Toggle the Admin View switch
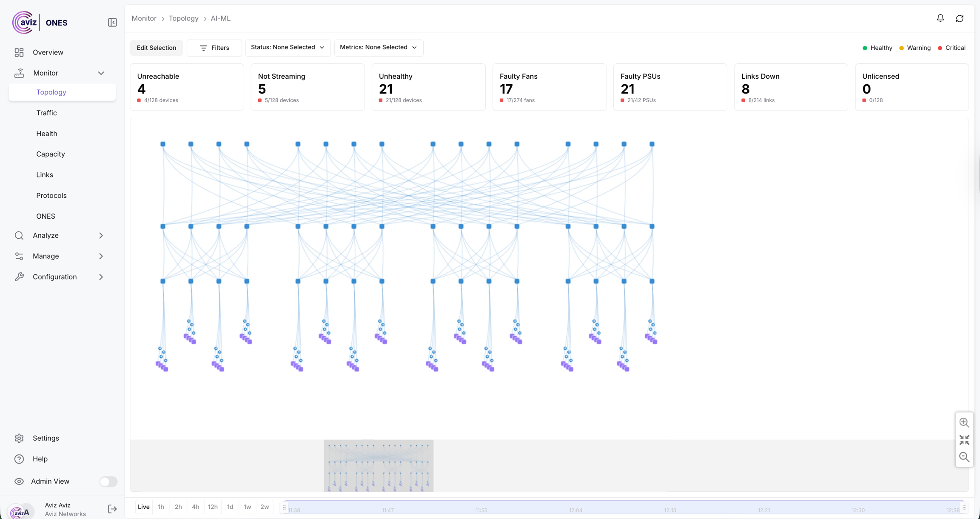The image size is (980, 519). (108, 482)
